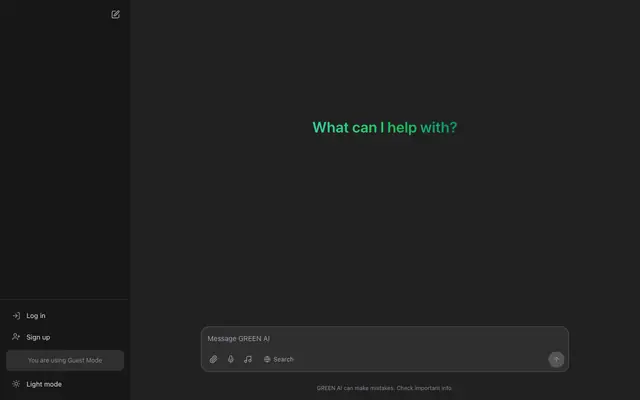This screenshot has width=640, height=400.
Task: Click the paperclip attach file icon
Action: [213, 359]
